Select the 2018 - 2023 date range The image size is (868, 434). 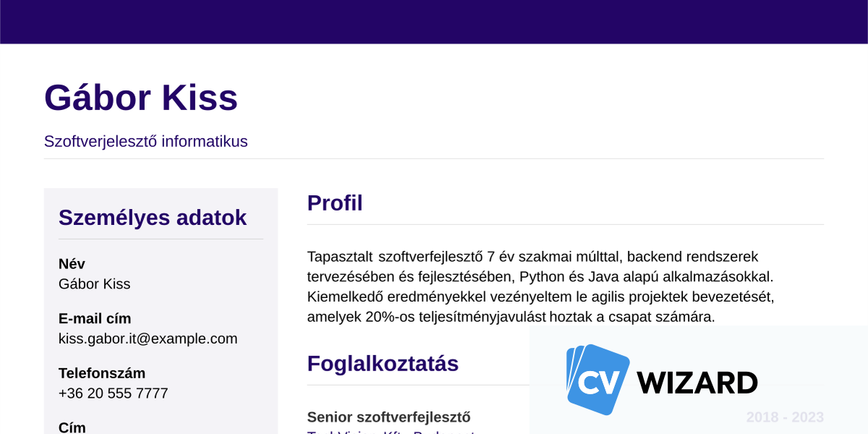785,417
